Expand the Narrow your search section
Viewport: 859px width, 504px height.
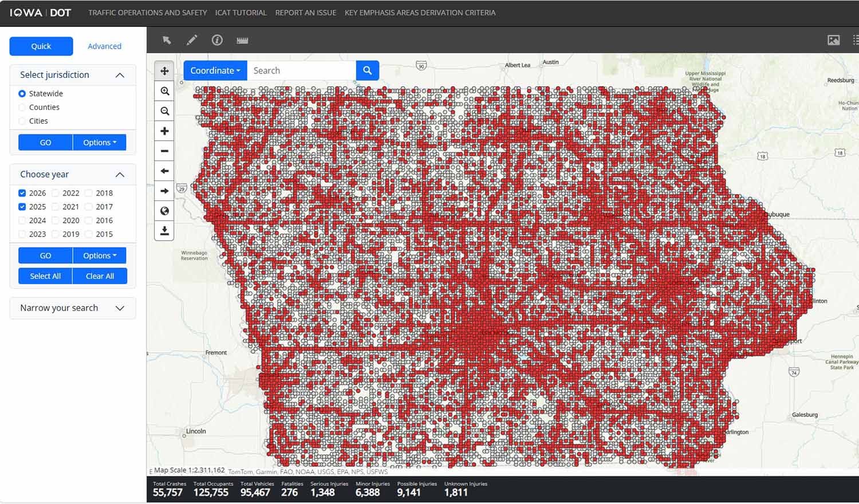(73, 308)
